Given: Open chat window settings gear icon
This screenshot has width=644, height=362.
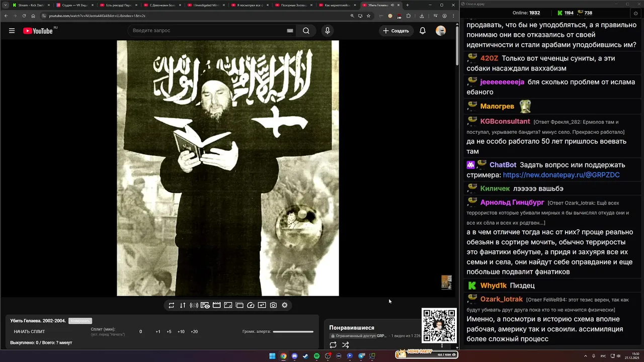Looking at the screenshot, I should 636,13.
